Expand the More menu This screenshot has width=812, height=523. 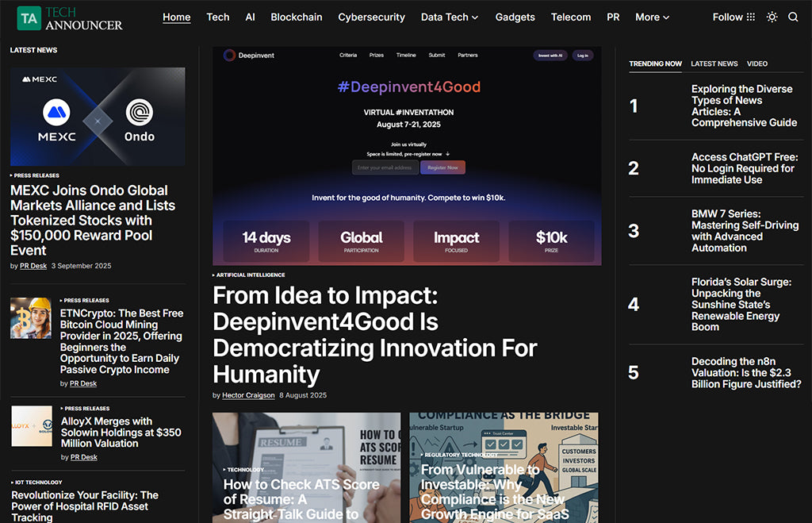click(652, 17)
